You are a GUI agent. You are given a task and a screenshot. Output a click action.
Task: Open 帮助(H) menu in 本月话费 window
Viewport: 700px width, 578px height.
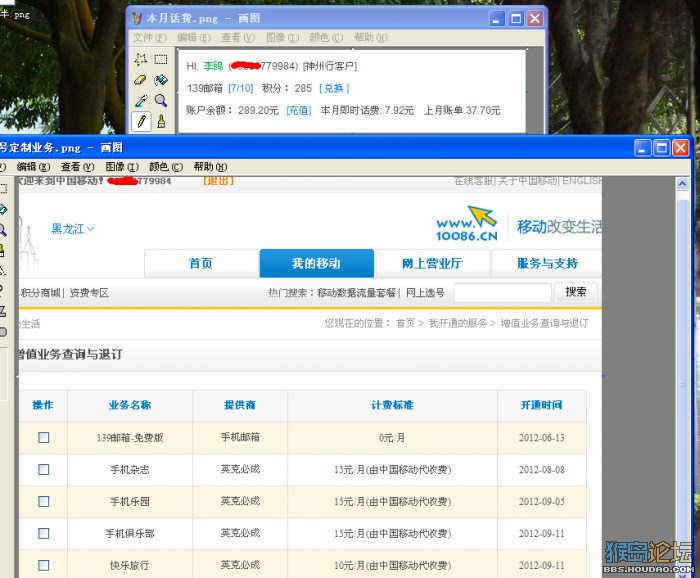tap(371, 38)
